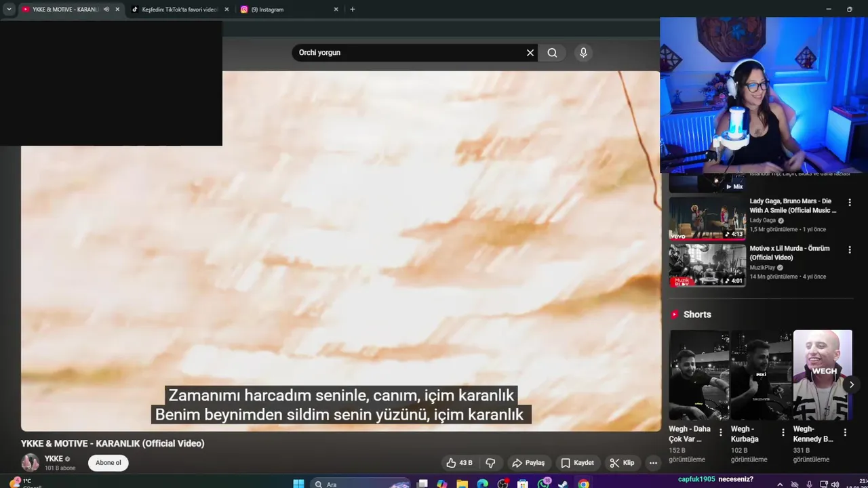
Task: Switch to Chrome on taskbar
Action: pos(583,484)
